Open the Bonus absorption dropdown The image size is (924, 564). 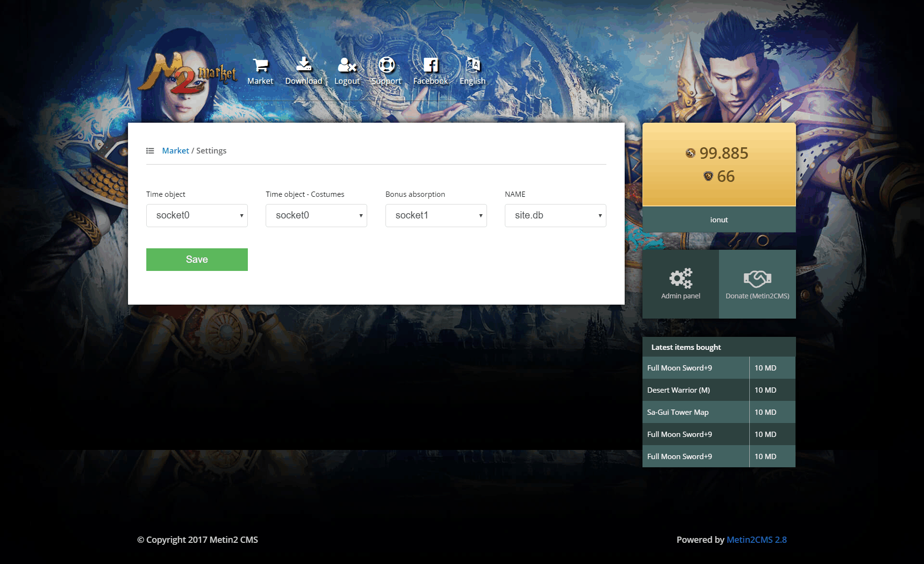[x=436, y=216]
